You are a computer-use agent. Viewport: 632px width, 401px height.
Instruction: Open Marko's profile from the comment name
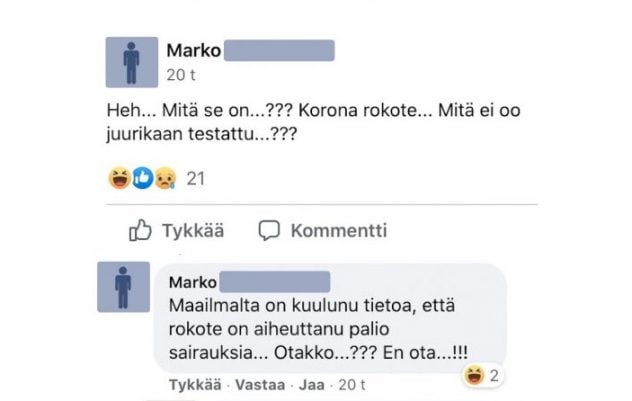193,282
